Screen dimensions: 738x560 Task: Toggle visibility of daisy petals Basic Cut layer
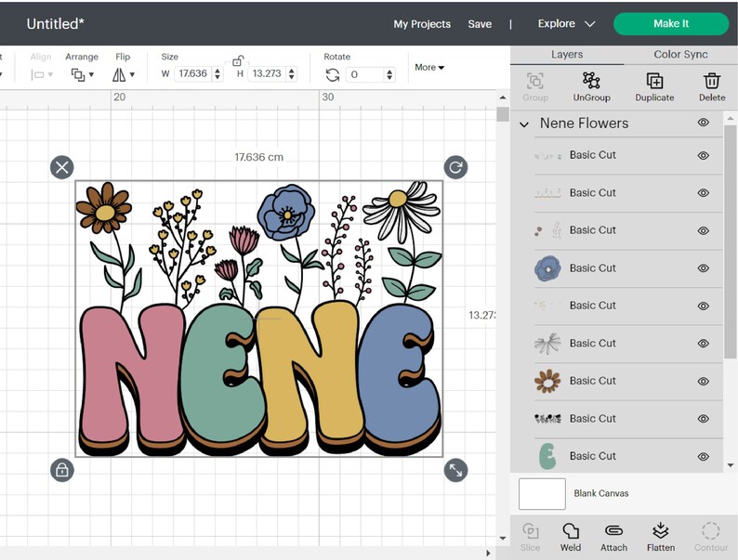[x=704, y=344]
